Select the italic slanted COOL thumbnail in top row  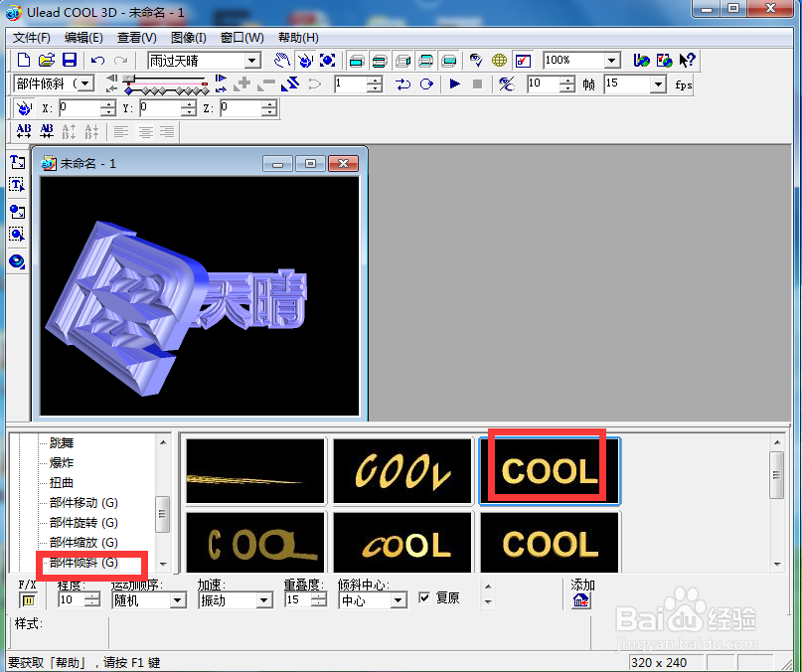(402, 471)
